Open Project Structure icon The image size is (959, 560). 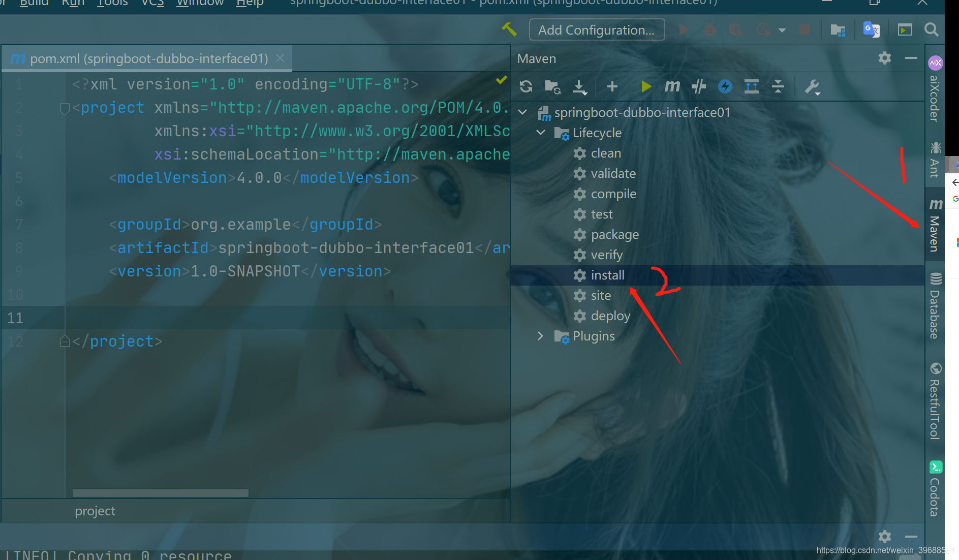pyautogui.click(x=838, y=30)
